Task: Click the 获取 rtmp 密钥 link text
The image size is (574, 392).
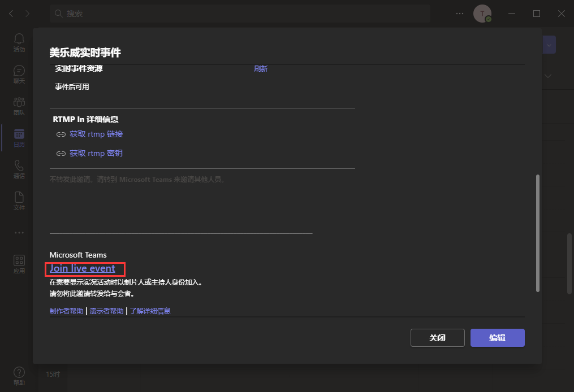Action: coord(96,153)
